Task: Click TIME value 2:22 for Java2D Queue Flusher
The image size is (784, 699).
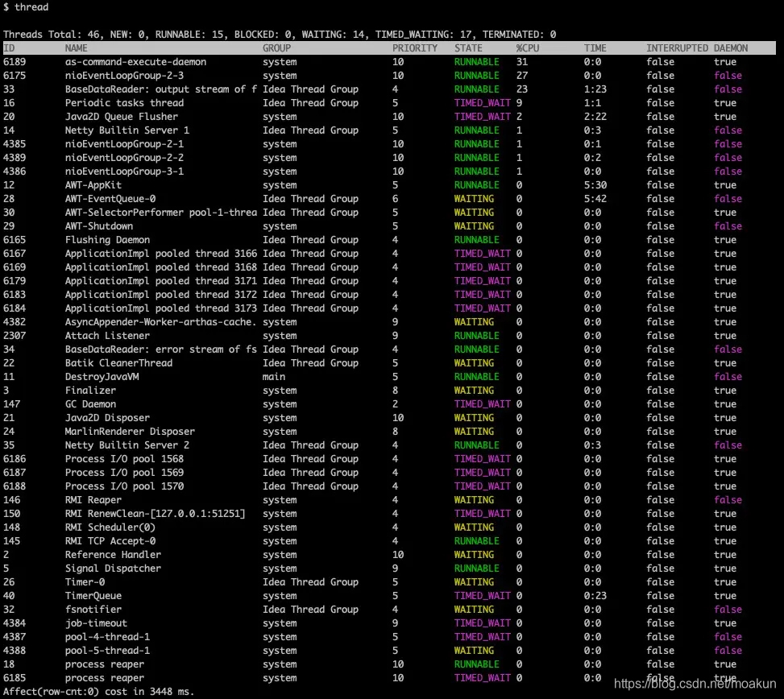Action: [x=595, y=117]
